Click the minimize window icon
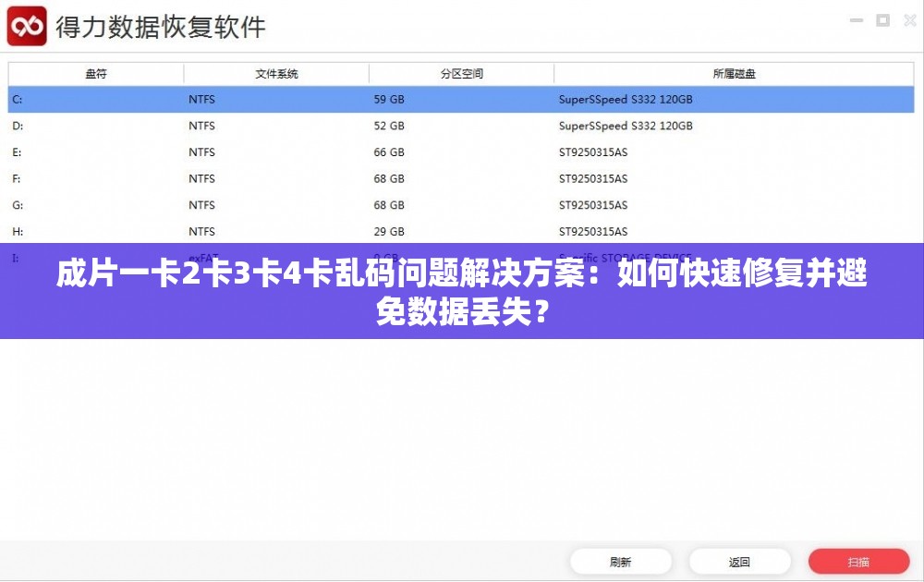924x582 pixels. point(855,19)
